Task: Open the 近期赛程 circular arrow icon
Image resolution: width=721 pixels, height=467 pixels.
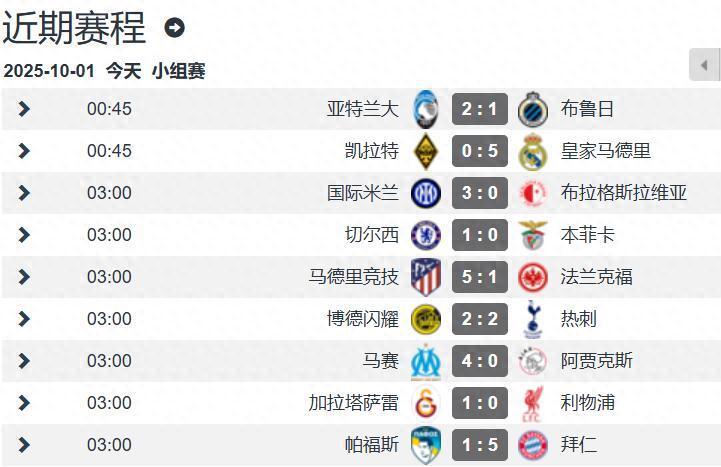Action: (x=174, y=28)
